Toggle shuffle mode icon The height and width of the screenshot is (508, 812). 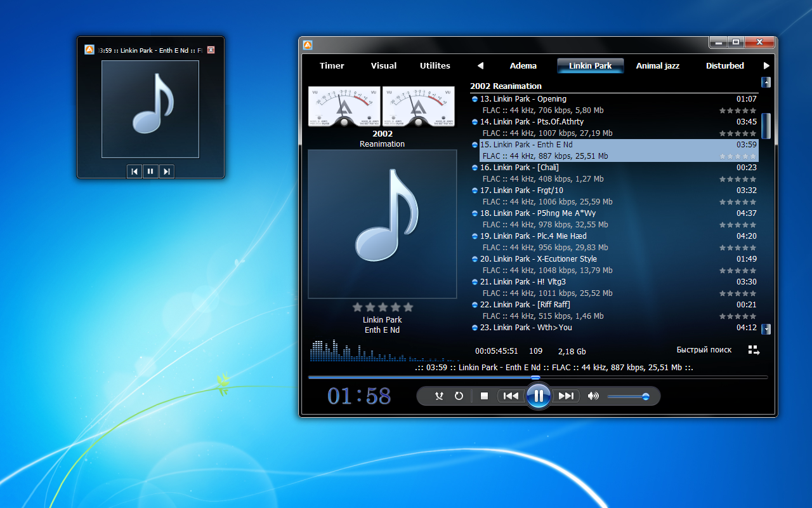pyautogui.click(x=439, y=396)
